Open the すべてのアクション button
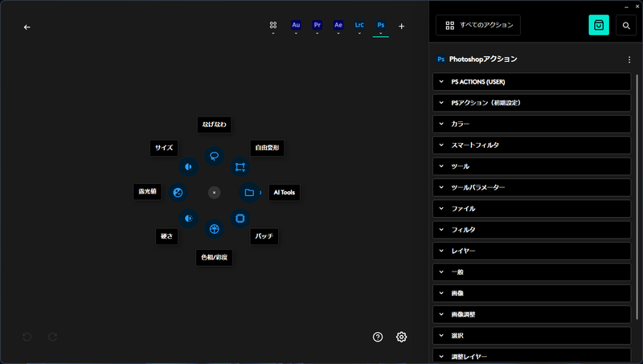Viewport: 643px width, 364px height. click(x=478, y=26)
